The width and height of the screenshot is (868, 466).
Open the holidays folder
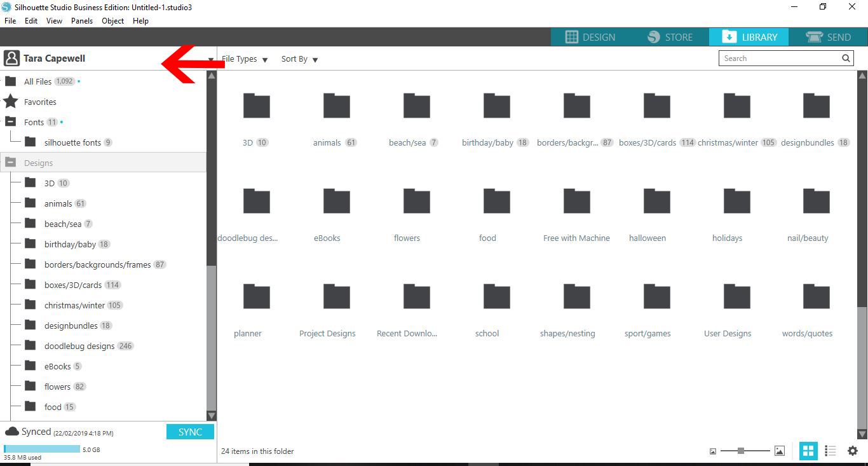(x=737, y=201)
